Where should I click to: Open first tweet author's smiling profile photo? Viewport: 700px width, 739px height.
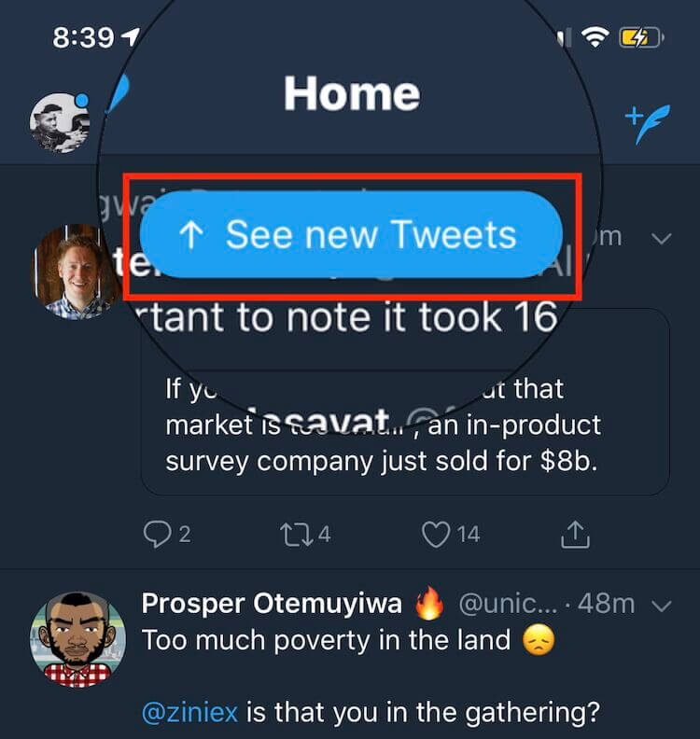[x=78, y=272]
